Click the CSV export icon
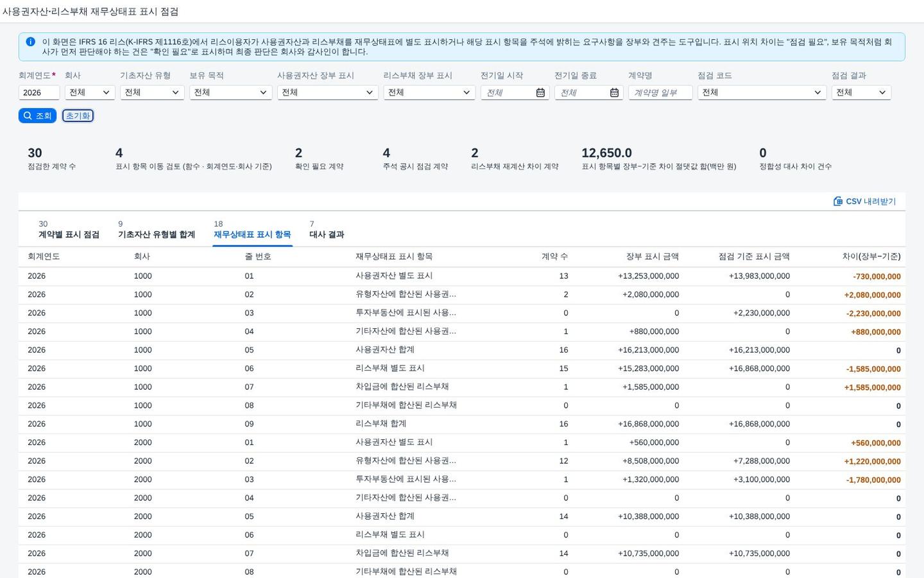The width and height of the screenshot is (924, 578). [837, 201]
